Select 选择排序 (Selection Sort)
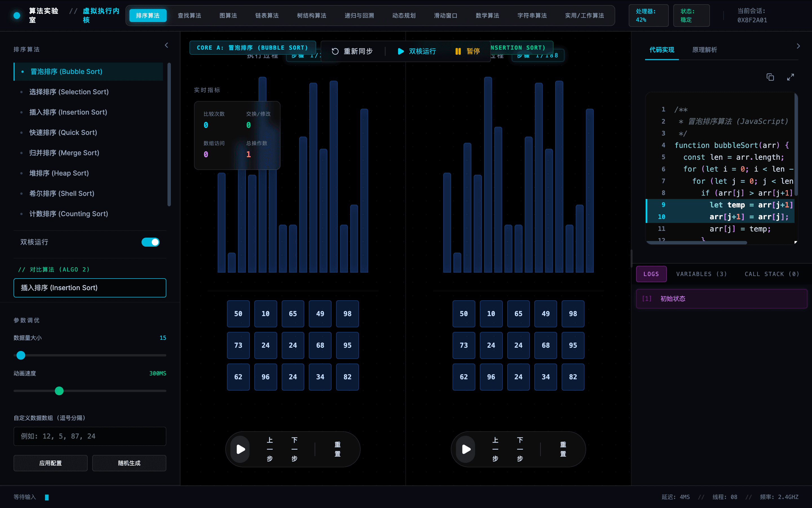 (x=88, y=92)
